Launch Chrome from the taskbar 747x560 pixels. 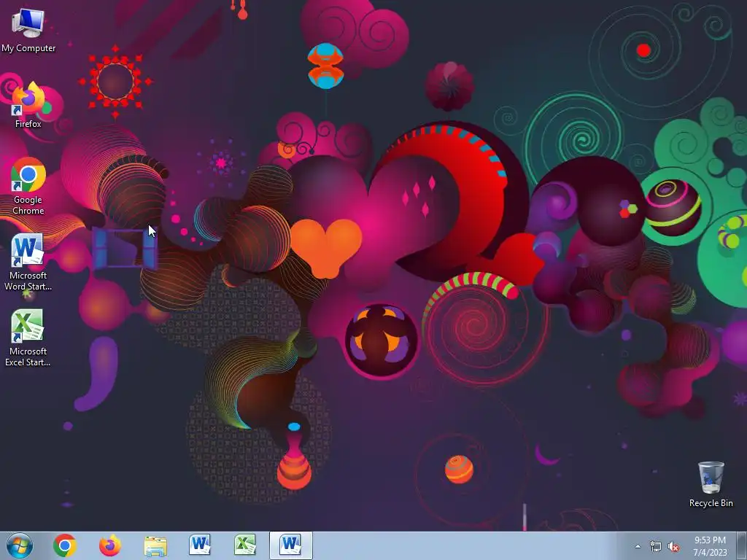point(65,545)
